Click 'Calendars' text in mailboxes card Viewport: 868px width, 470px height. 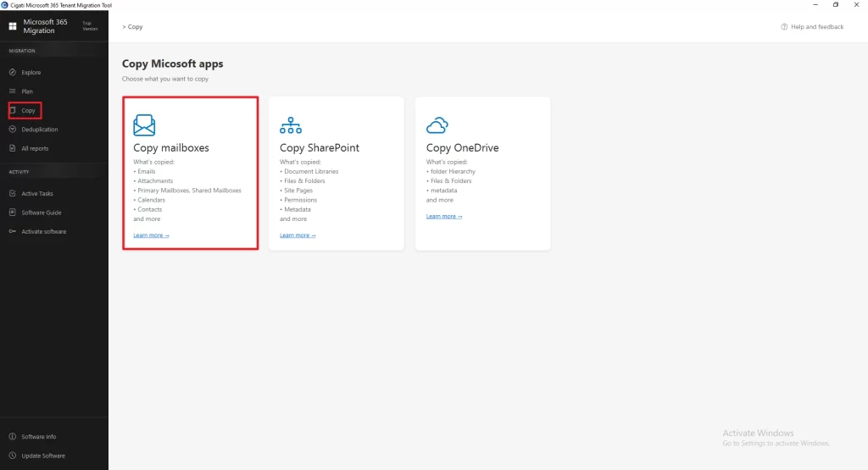coord(151,200)
